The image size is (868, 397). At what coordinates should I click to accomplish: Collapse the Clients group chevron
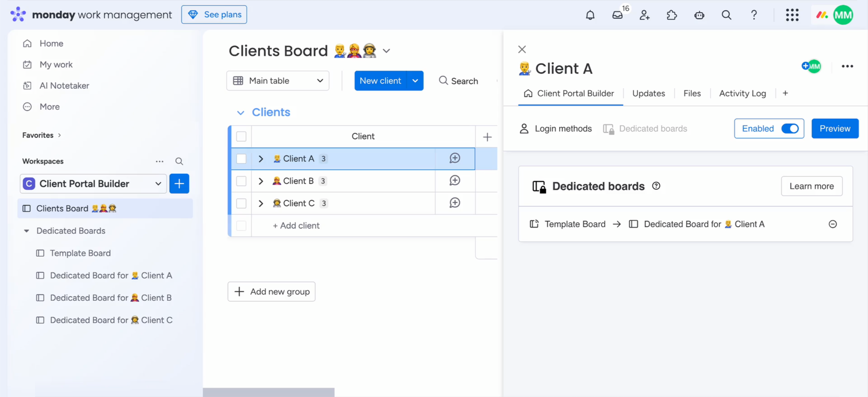pos(241,113)
